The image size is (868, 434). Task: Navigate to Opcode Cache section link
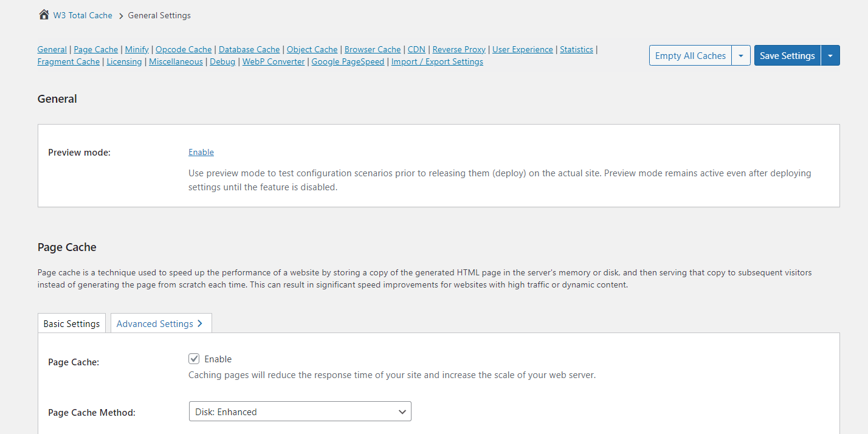click(x=184, y=49)
